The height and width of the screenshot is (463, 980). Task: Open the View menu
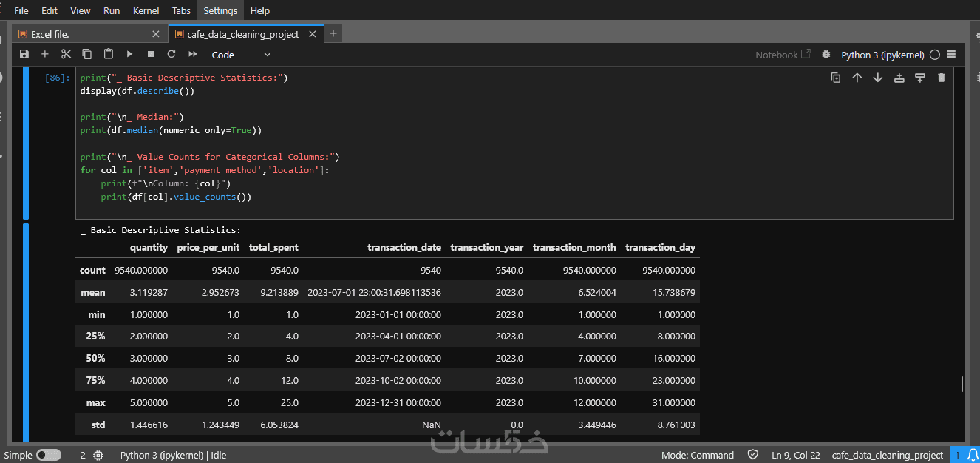click(x=80, y=10)
